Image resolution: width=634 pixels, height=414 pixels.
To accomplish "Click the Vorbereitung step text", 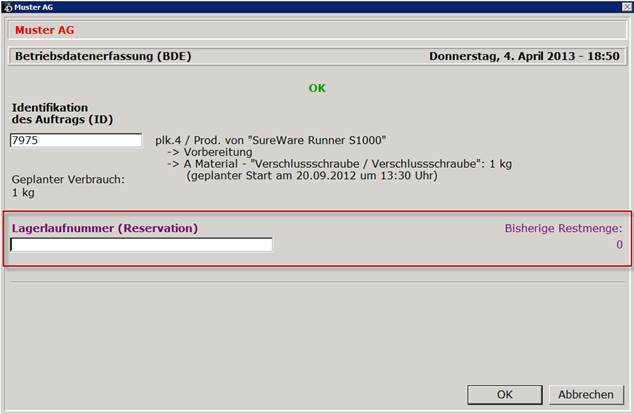I will (x=218, y=152).
